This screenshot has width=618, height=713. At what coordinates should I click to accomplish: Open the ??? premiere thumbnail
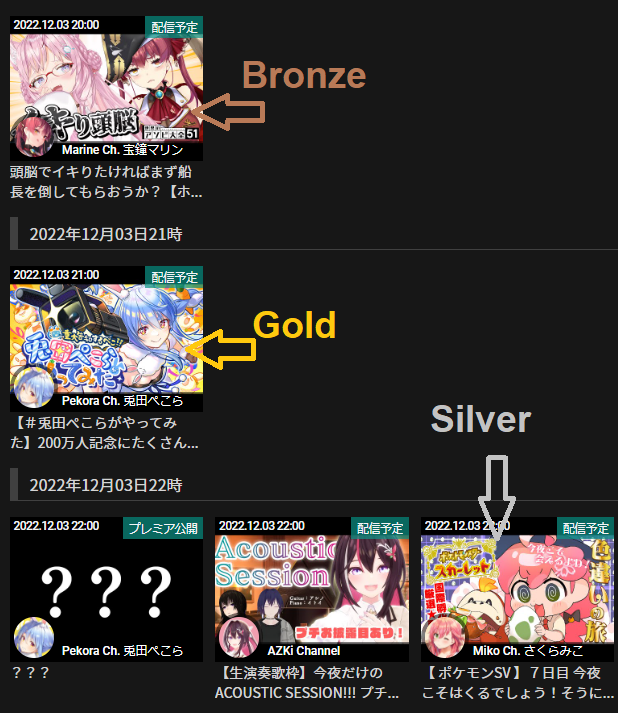106,589
